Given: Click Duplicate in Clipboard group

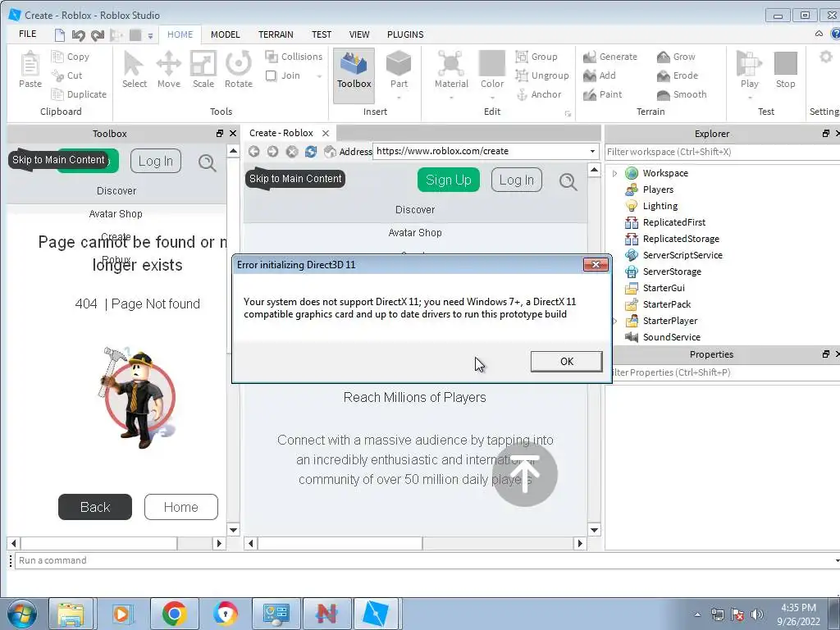Looking at the screenshot, I should coord(79,94).
